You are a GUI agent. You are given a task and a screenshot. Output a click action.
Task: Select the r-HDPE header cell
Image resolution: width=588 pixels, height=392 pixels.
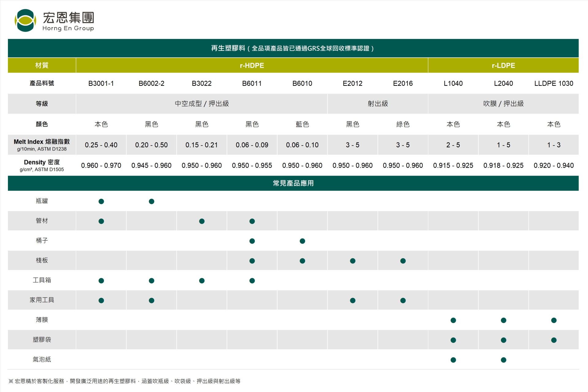coord(252,65)
